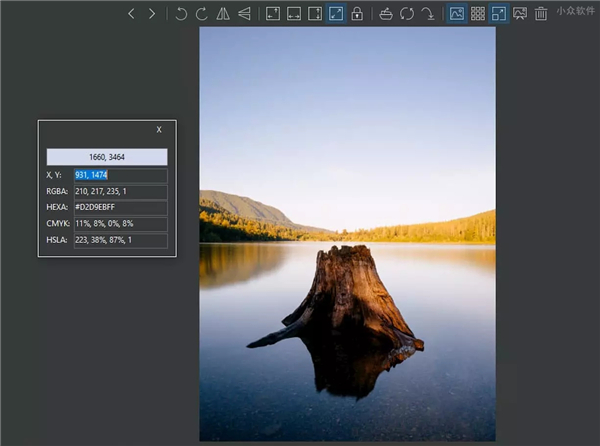
Task: Click the X, Y coordinates field
Action: [x=120, y=175]
